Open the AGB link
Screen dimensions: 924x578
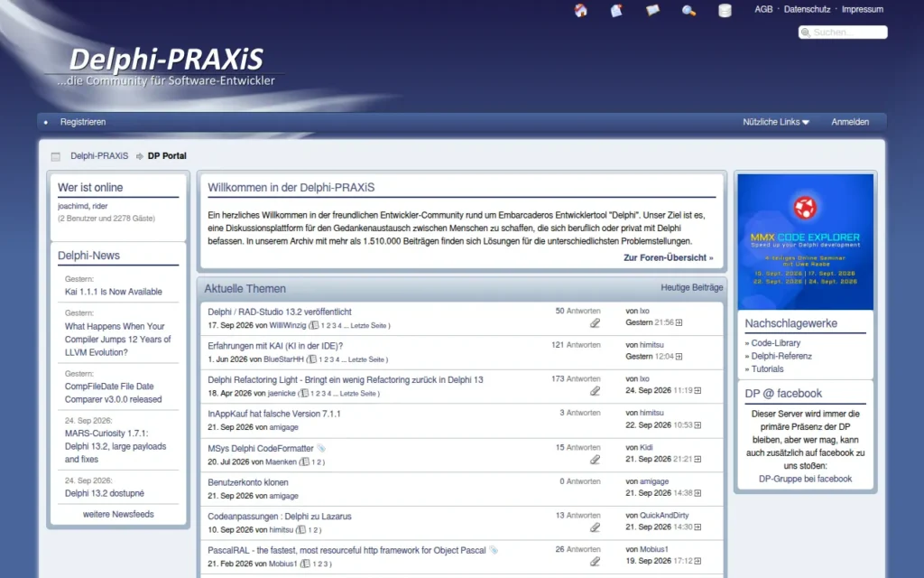(x=763, y=9)
